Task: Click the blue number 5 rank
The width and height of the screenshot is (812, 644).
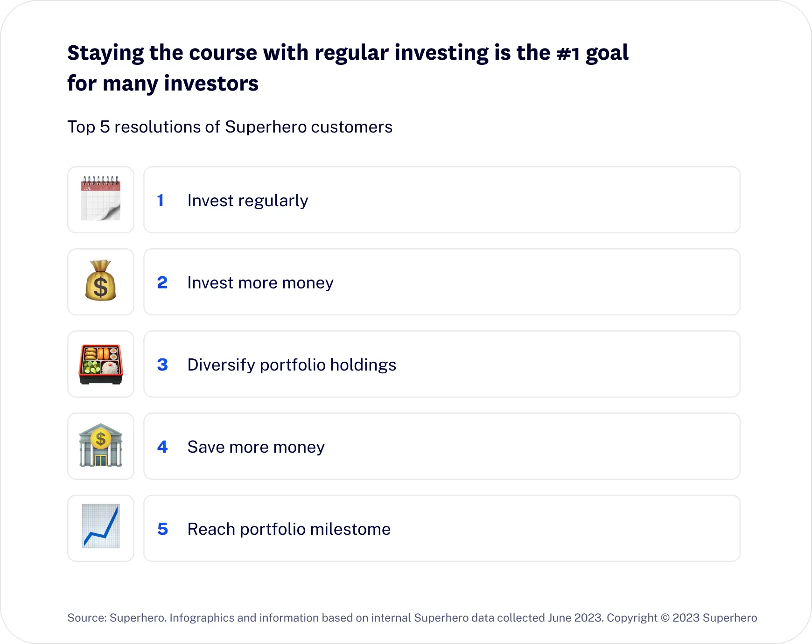Action: click(x=162, y=529)
